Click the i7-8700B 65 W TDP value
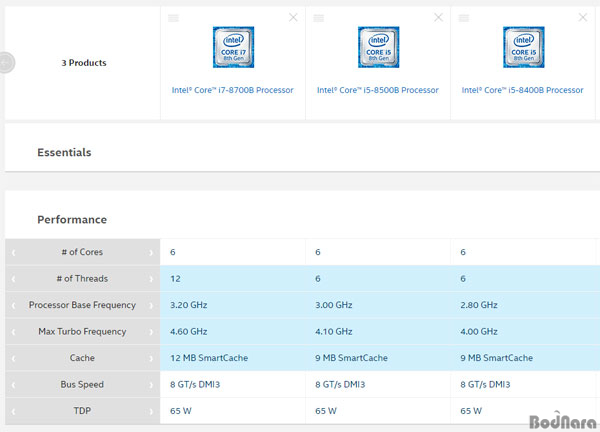The height and width of the screenshot is (432, 600). point(181,411)
